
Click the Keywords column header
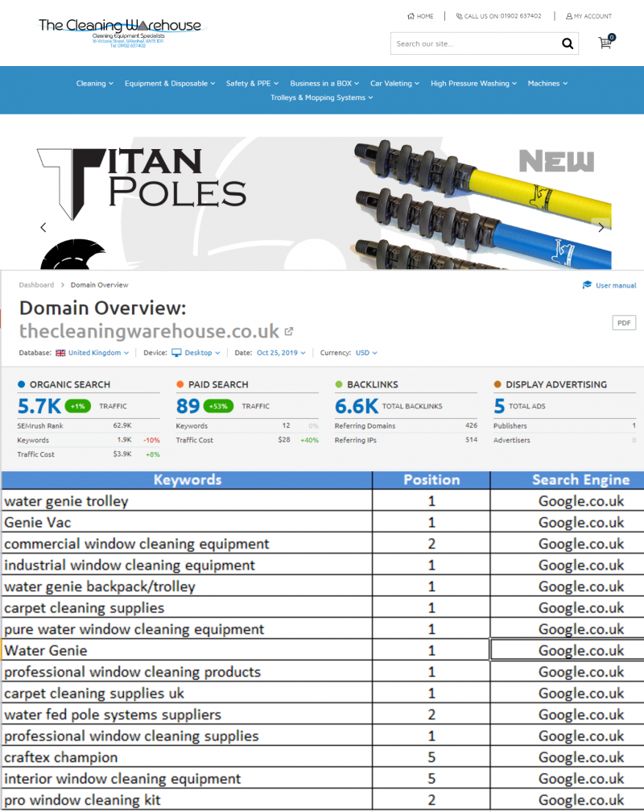[188, 480]
